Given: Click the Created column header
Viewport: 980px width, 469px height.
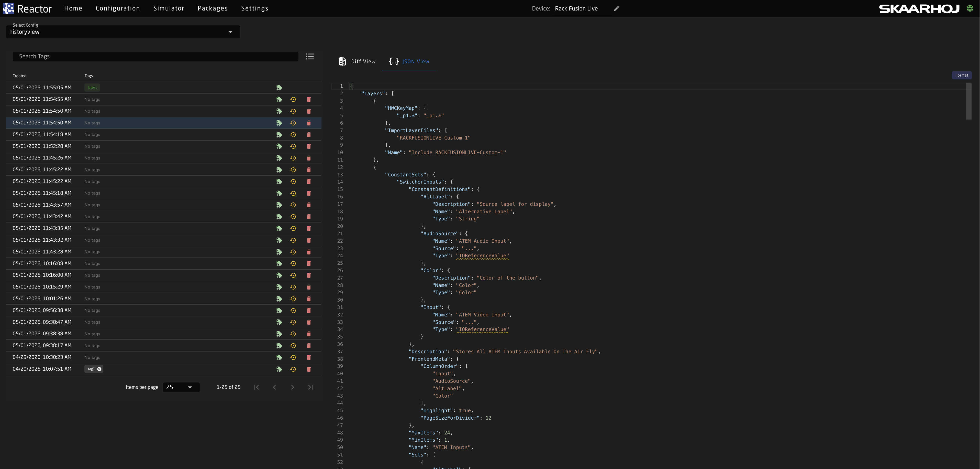Looking at the screenshot, I should pyautogui.click(x=19, y=76).
